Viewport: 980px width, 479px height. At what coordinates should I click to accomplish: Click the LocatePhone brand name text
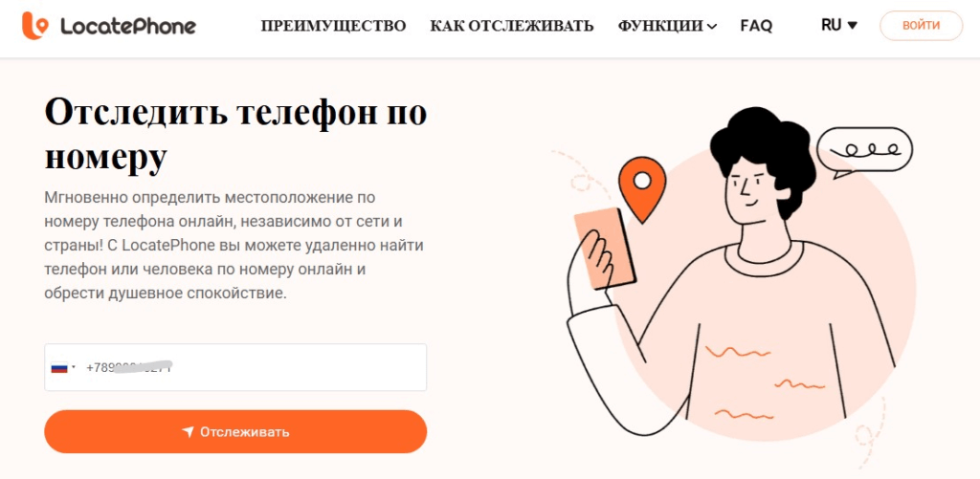pyautogui.click(x=128, y=26)
